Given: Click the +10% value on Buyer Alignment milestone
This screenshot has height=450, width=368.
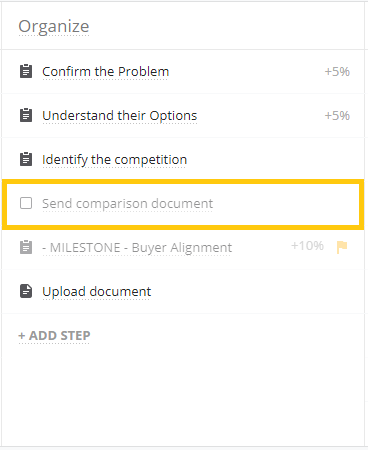Looking at the screenshot, I should [307, 246].
